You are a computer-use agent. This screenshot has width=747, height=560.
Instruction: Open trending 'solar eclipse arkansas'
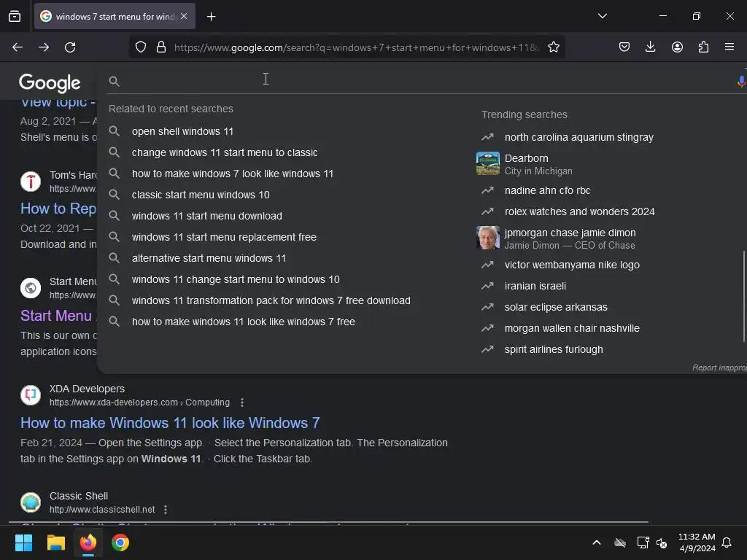556,307
